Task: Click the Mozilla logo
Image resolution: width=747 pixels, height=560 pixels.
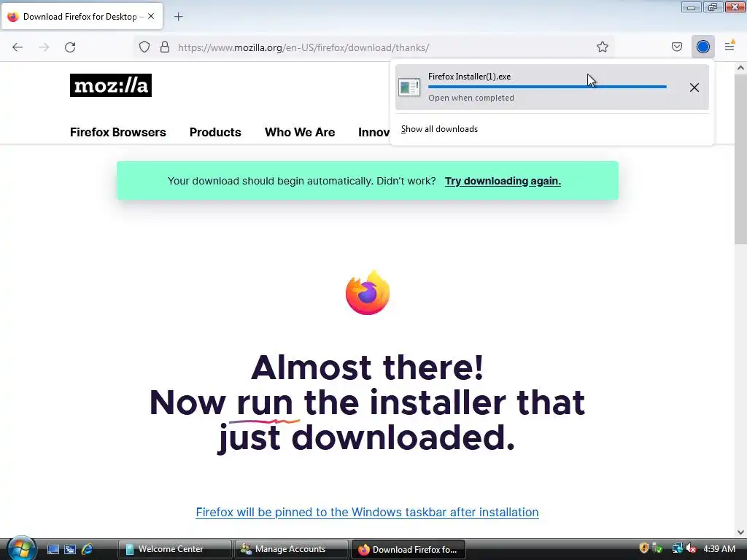Action: pos(111,85)
